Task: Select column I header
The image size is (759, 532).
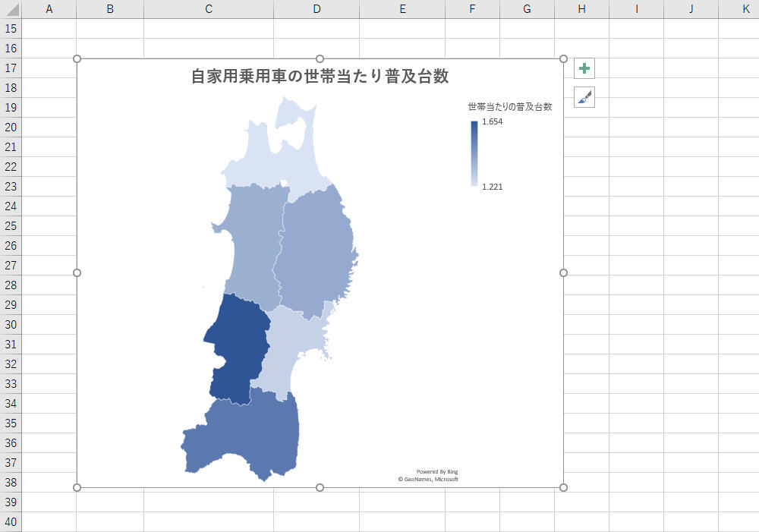Action: pos(637,9)
